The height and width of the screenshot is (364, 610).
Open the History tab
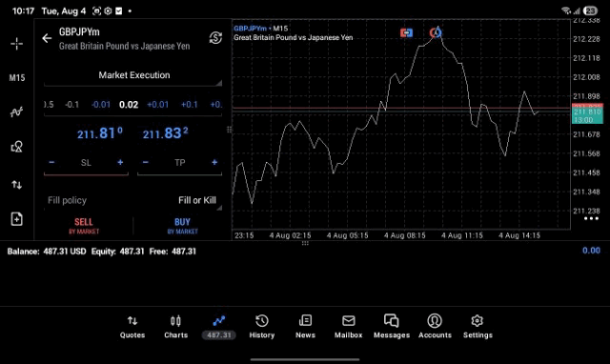coord(262,327)
